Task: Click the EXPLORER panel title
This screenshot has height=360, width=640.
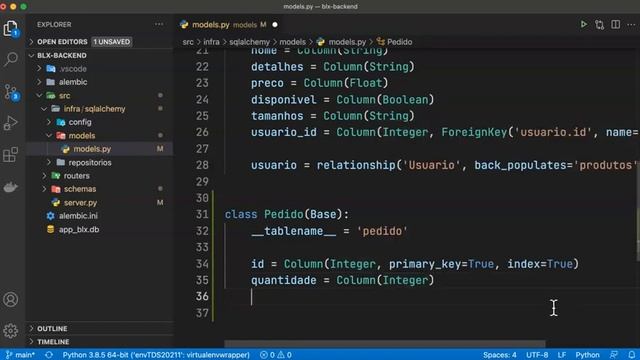Action: tap(54, 24)
